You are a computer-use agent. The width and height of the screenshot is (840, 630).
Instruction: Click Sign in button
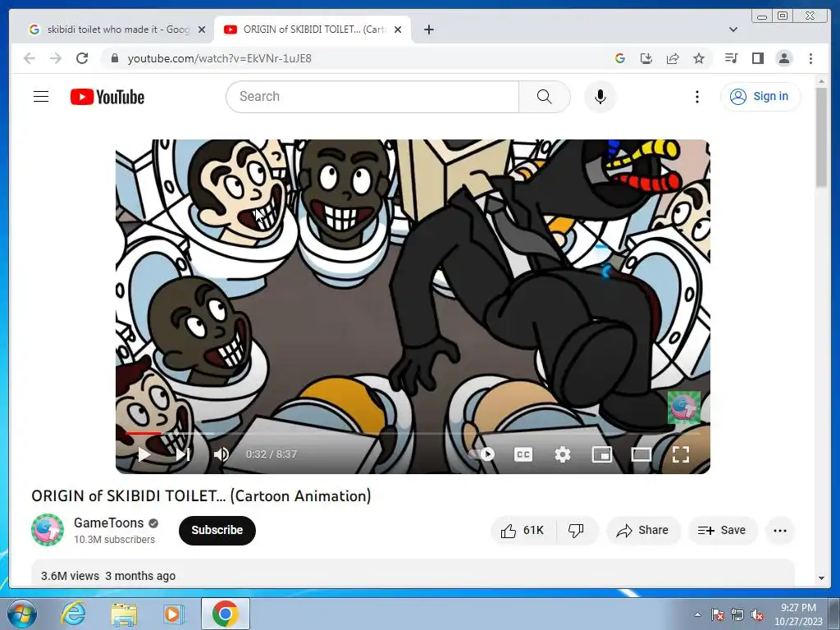tap(760, 97)
